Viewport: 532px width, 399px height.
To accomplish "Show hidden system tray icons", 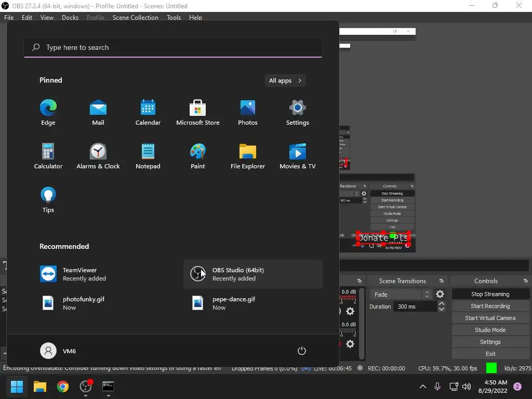I will coord(423,387).
